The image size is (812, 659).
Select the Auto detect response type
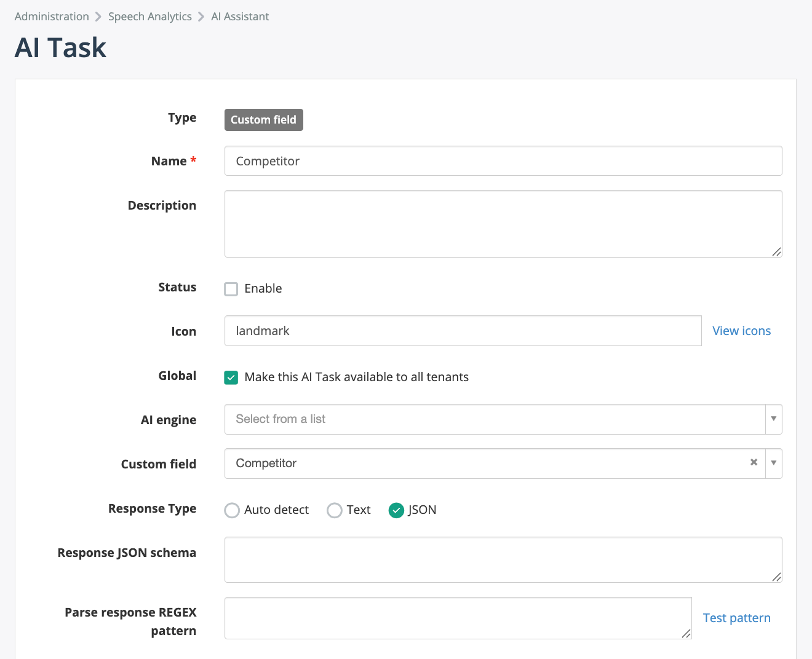point(232,510)
